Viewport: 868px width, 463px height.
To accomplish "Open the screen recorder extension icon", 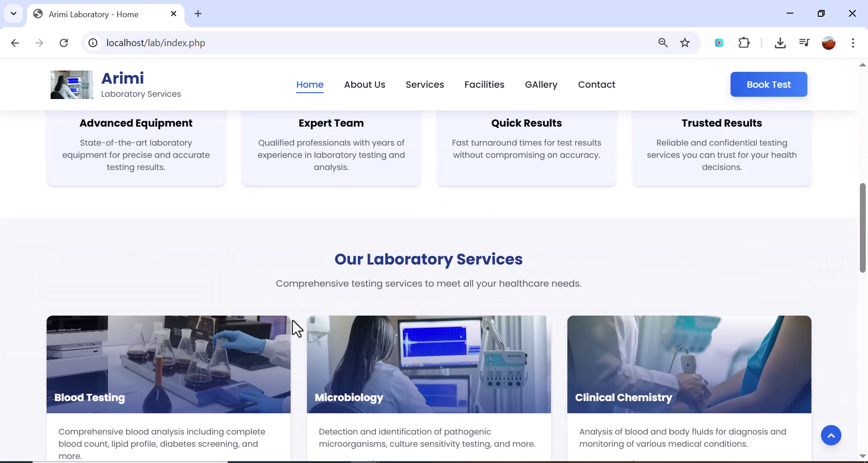I will [719, 43].
